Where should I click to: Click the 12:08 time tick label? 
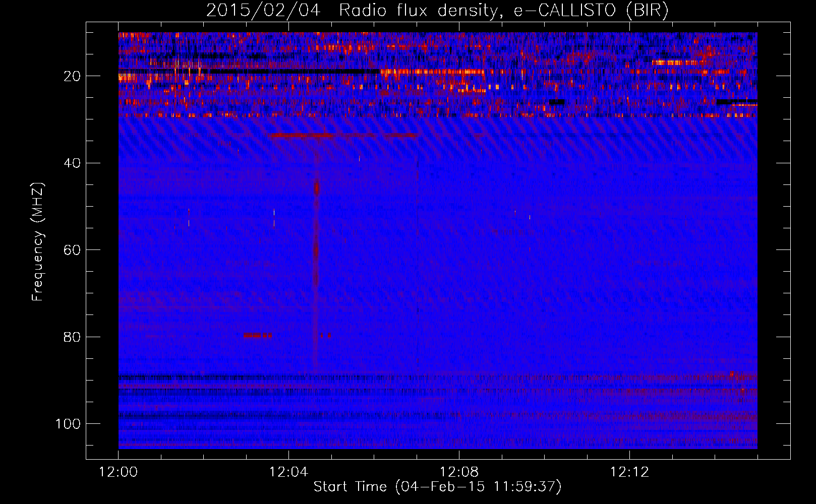click(459, 472)
